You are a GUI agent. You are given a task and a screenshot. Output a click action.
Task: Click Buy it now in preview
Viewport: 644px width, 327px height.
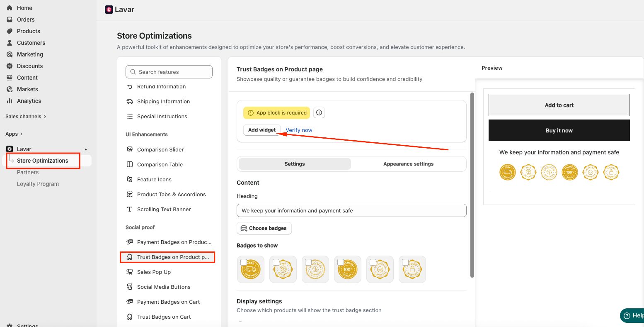tap(559, 130)
